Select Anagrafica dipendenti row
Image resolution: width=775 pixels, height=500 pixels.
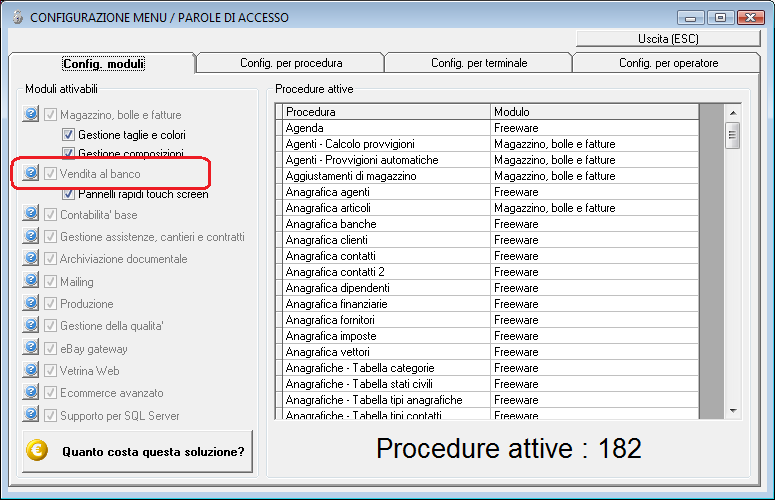(x=487, y=288)
